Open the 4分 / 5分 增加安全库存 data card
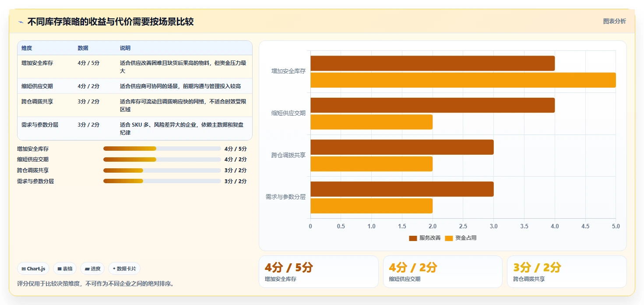The image size is (644, 305). 319,272
